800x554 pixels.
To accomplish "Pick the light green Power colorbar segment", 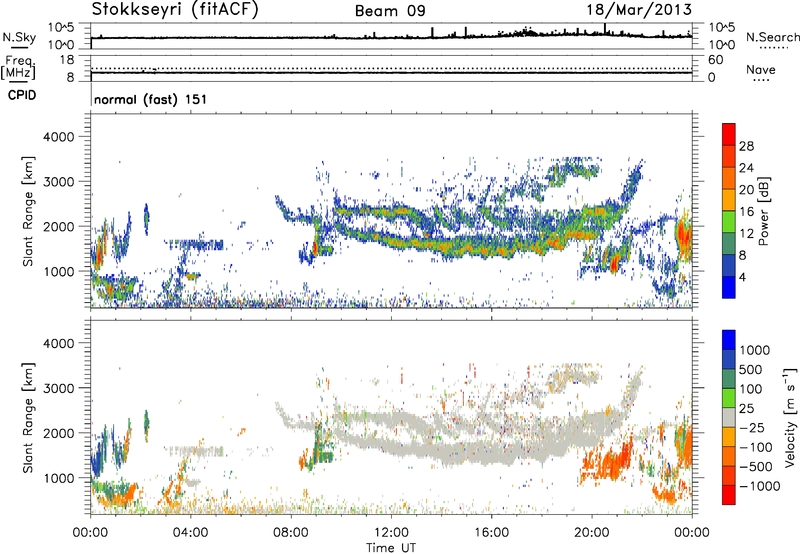I will click(729, 222).
